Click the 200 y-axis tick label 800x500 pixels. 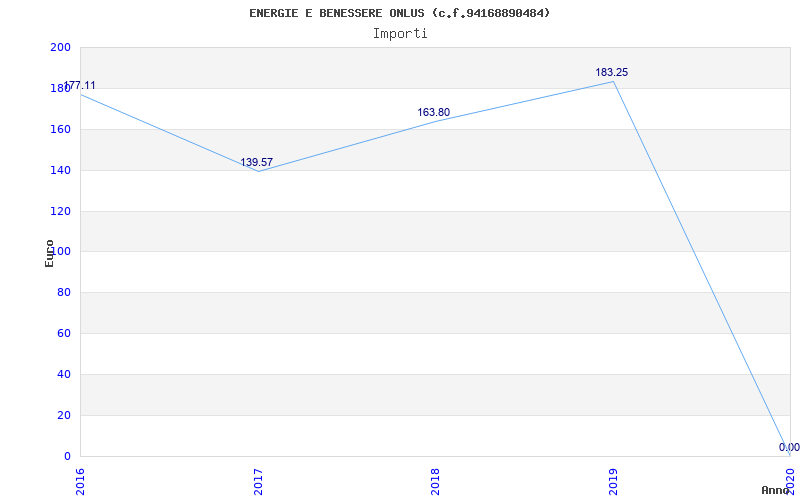pos(60,47)
